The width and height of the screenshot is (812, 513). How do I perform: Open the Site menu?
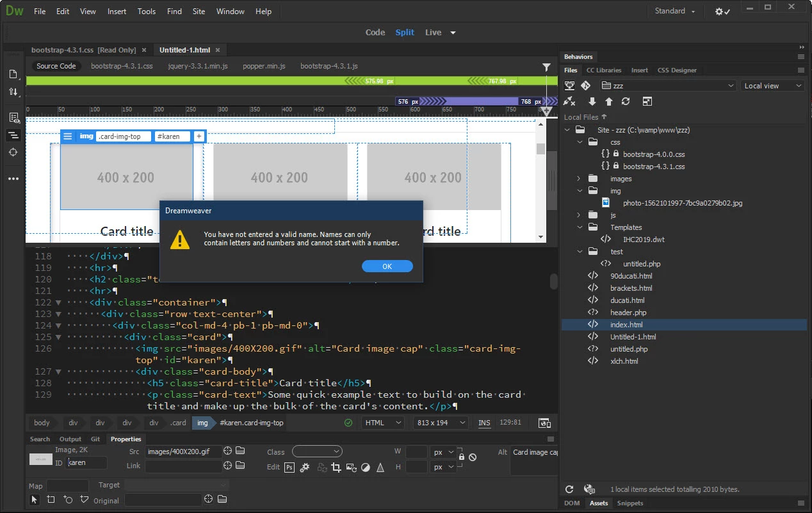199,12
